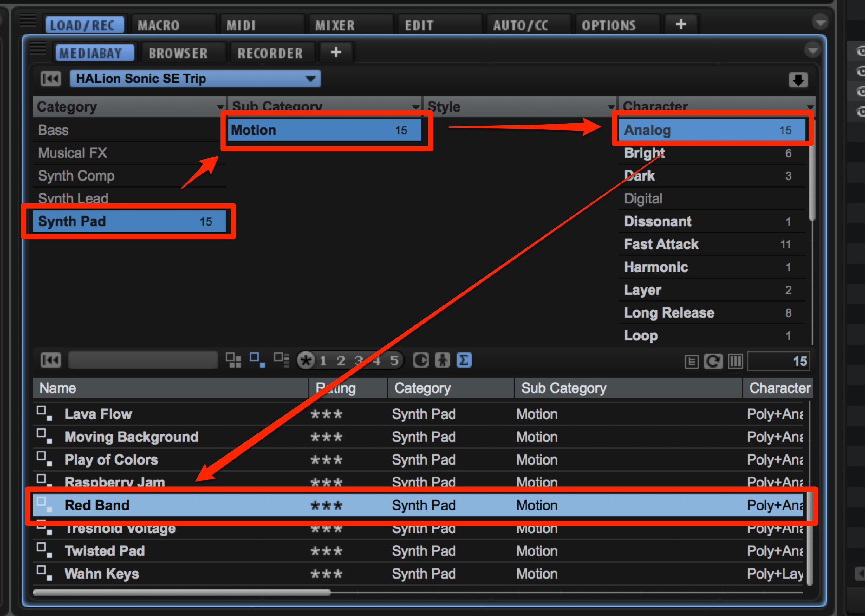Show multis filter icon in results toolbar
865x616 pixels.
233,360
